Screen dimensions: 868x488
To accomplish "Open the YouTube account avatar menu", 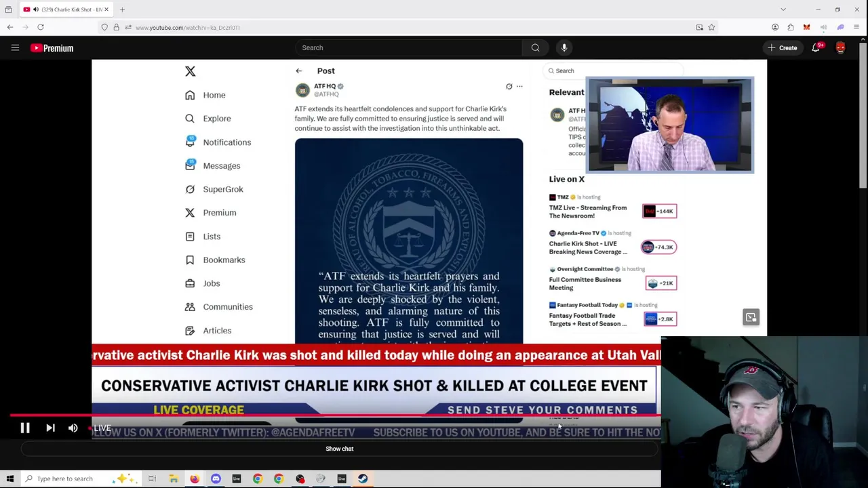I will coord(840,47).
